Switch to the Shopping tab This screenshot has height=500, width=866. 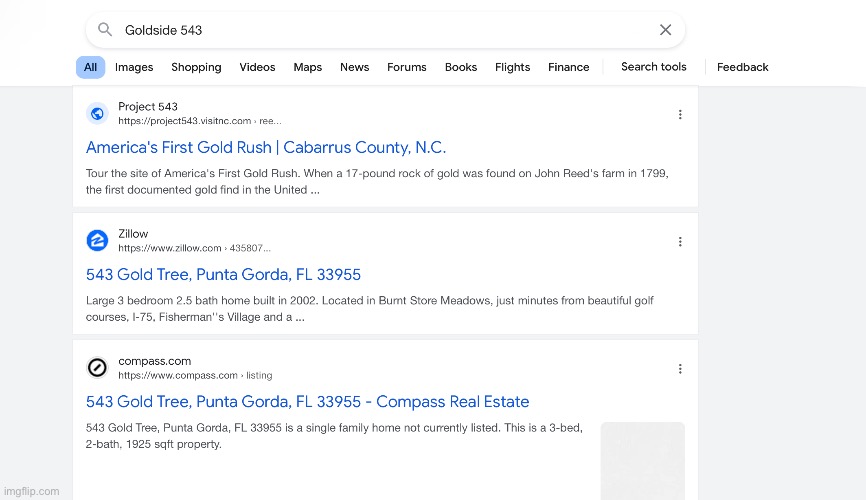pyautogui.click(x=196, y=67)
